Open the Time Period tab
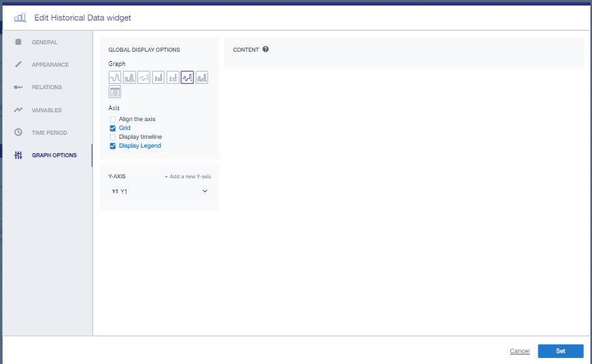 [48, 133]
